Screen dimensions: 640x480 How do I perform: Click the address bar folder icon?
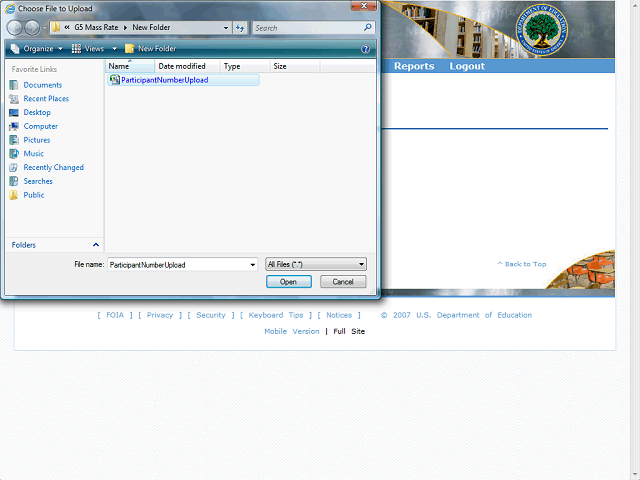tap(56, 27)
